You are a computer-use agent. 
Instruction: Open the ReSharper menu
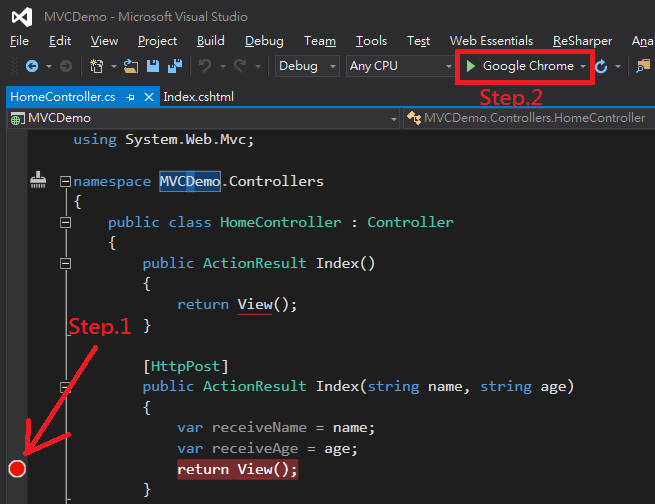click(582, 41)
